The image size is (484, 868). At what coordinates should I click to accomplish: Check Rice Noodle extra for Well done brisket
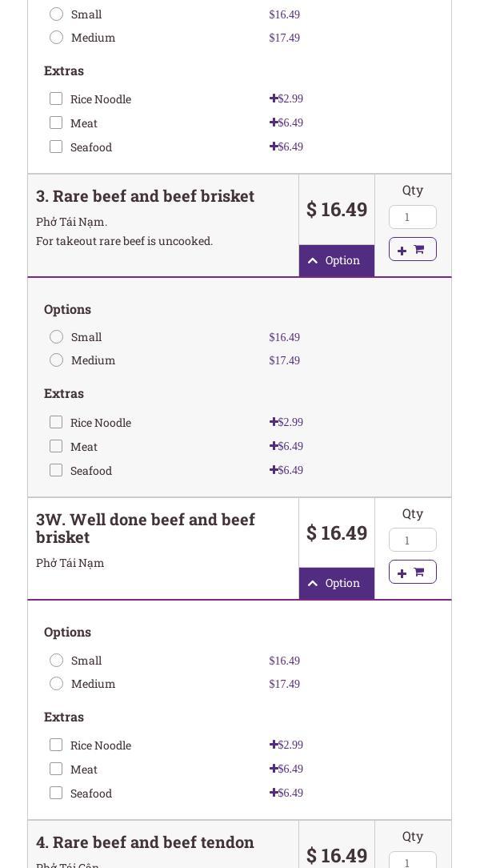pos(56,745)
